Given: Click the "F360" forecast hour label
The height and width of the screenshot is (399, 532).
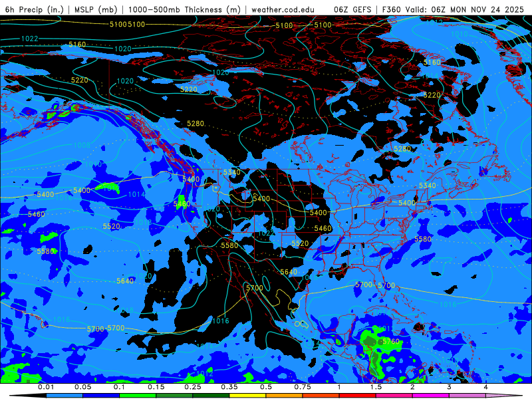Looking at the screenshot, I should (x=392, y=9).
